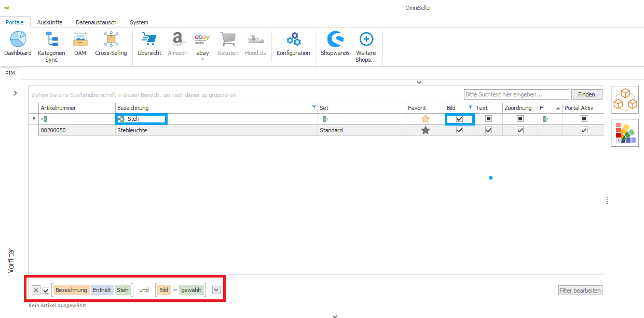Expand the Vorfilter side panel arrow
This screenshot has height=318, width=644.
tap(15, 93)
